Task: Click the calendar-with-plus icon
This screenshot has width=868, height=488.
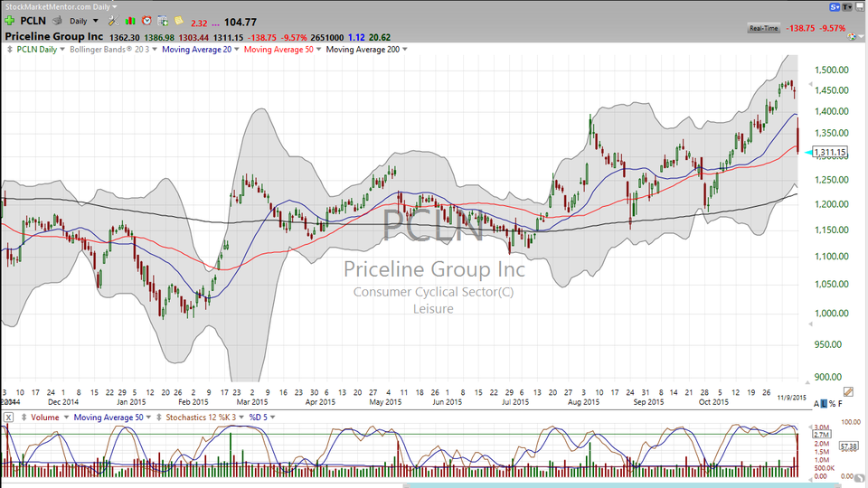Action: tap(163, 21)
